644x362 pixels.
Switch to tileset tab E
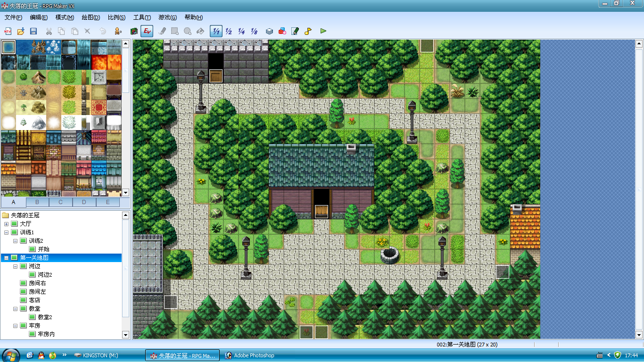108,202
